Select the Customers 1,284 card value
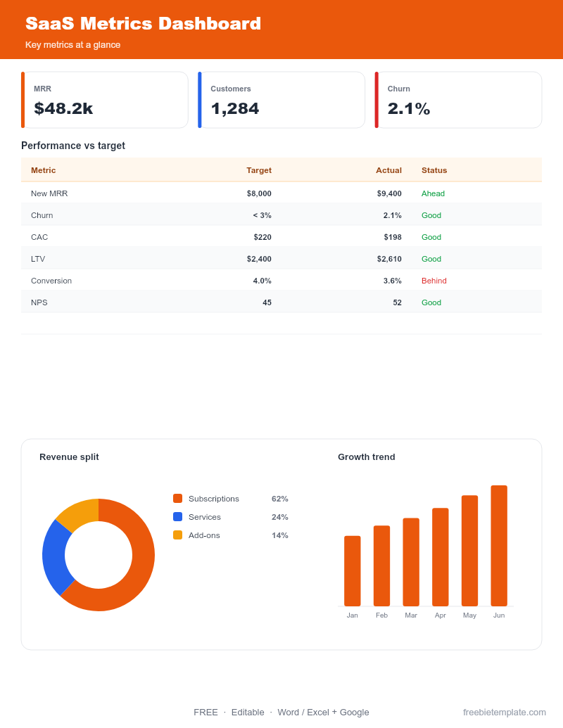The height and width of the screenshot is (728, 563). point(234,108)
